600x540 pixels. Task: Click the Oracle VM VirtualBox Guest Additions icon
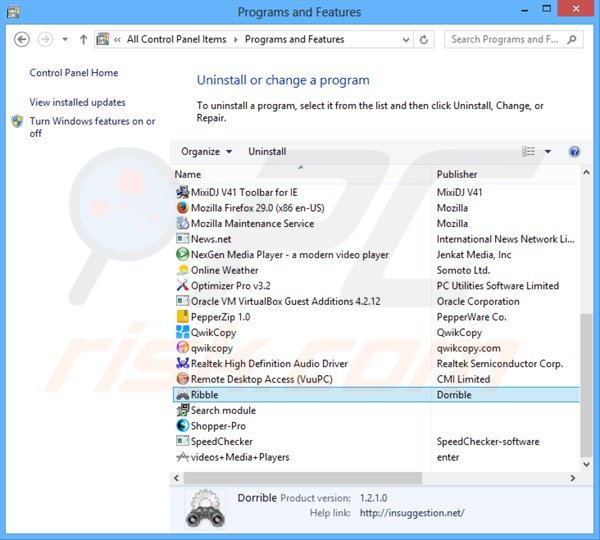click(x=183, y=301)
